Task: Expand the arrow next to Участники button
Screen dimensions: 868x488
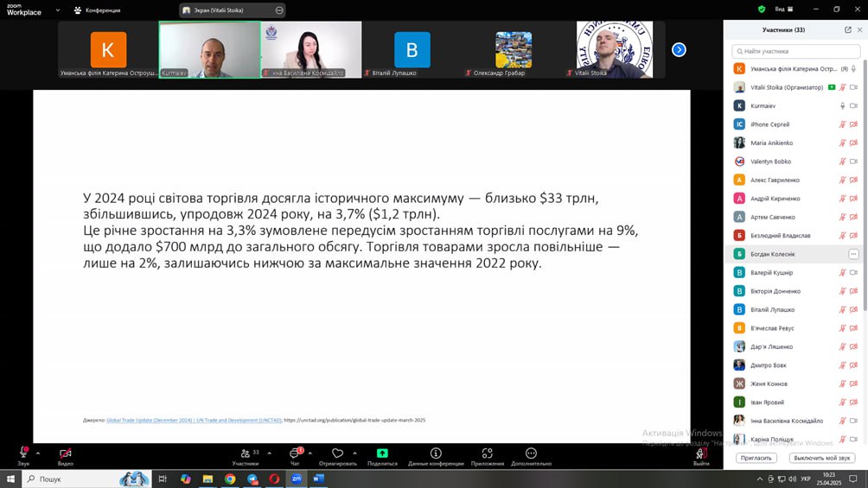Action: pos(269,453)
